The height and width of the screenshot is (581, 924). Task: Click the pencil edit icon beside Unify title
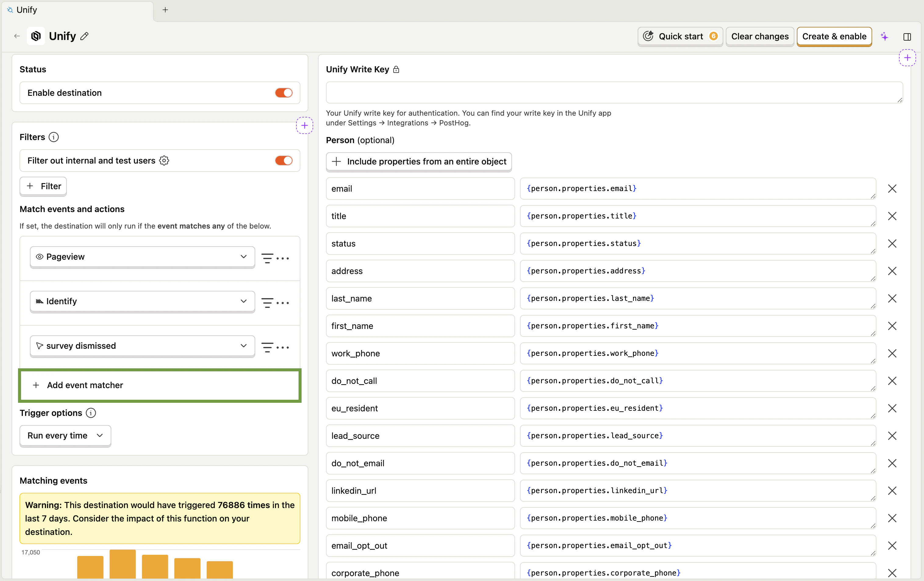[x=85, y=36]
